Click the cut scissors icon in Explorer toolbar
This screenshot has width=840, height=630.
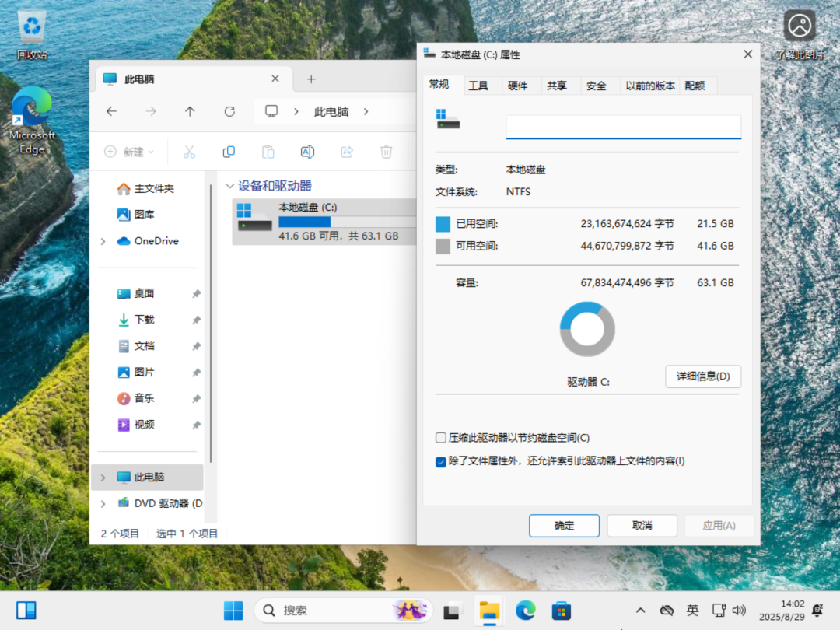click(189, 152)
